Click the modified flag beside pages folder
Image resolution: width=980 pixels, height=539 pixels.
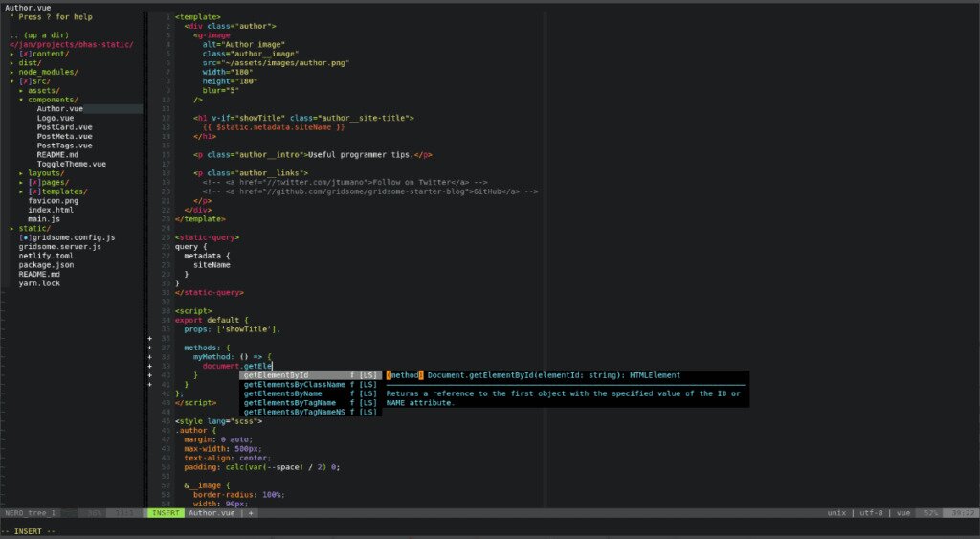34,182
